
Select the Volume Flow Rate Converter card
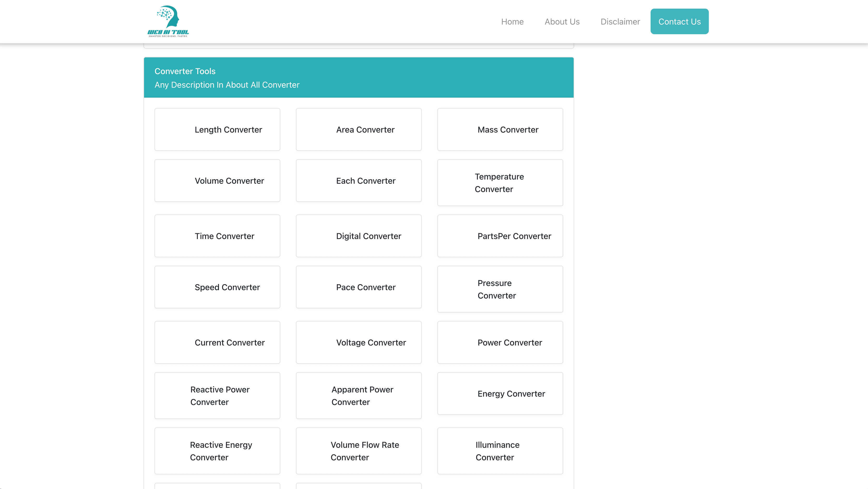coord(359,451)
